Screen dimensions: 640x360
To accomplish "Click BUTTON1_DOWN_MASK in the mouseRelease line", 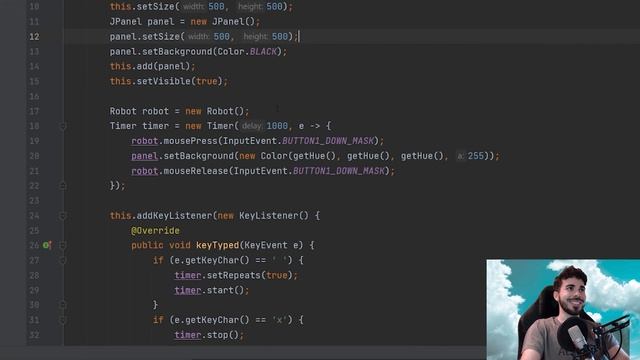I will (x=339, y=171).
